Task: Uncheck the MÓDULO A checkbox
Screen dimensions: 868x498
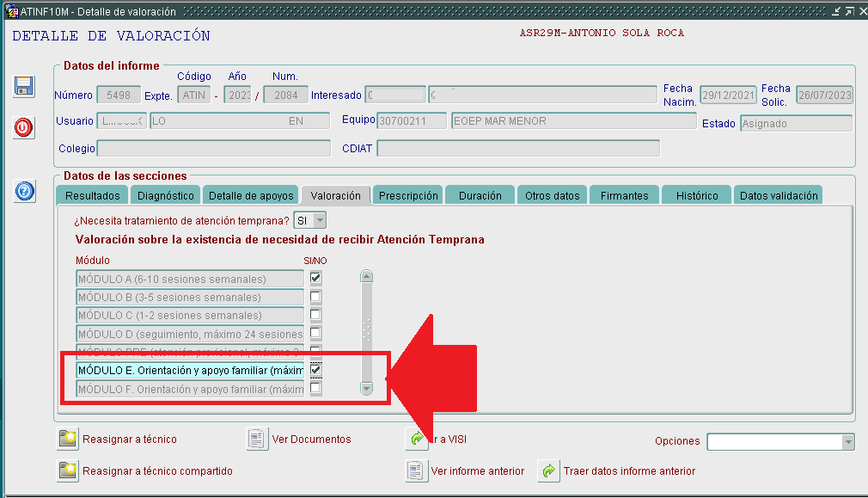Action: [315, 279]
